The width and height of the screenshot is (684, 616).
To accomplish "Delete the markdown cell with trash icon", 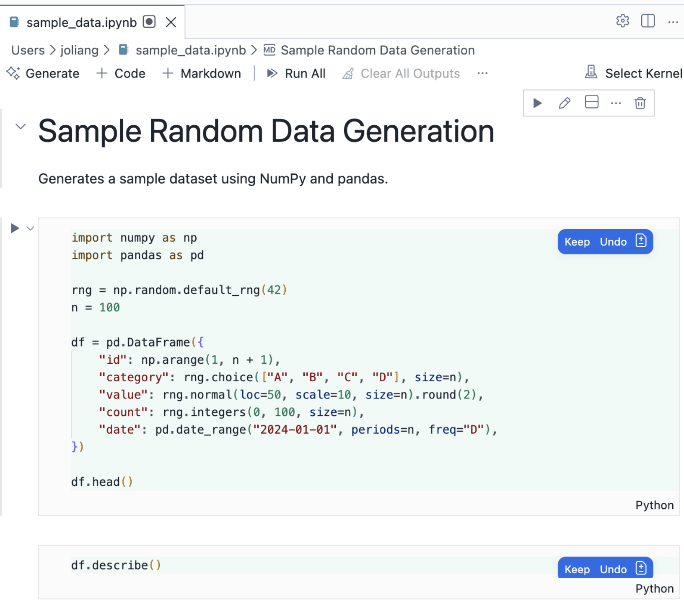I will pos(640,103).
